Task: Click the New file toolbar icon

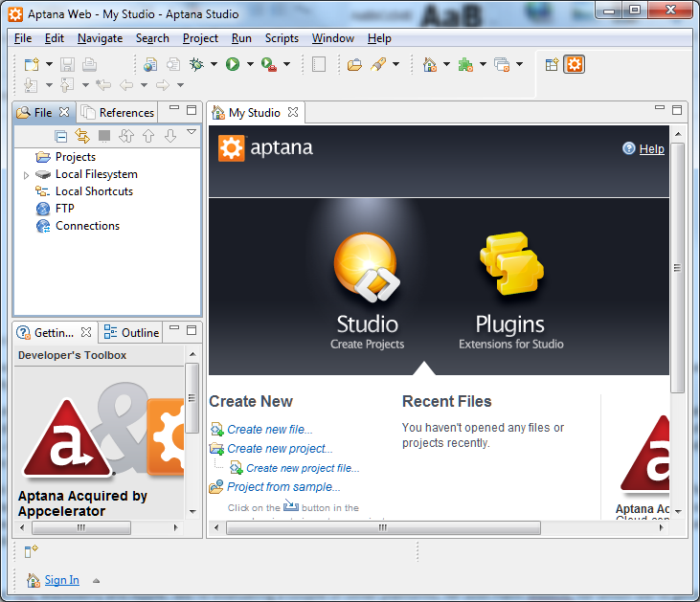Action: (32, 65)
